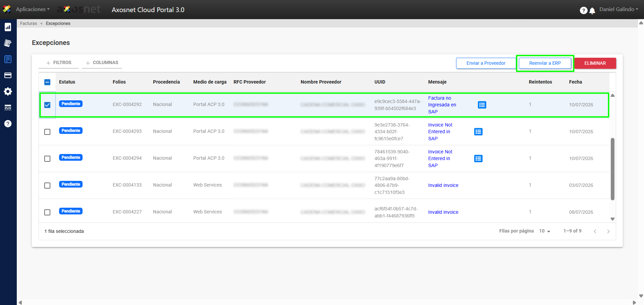Open the 'Factura no Ingresada en SAP' message

tap(442, 105)
